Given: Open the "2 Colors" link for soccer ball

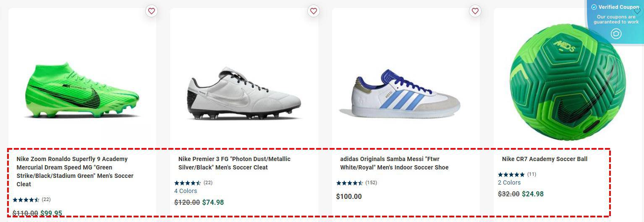Looking at the screenshot, I should tap(509, 182).
